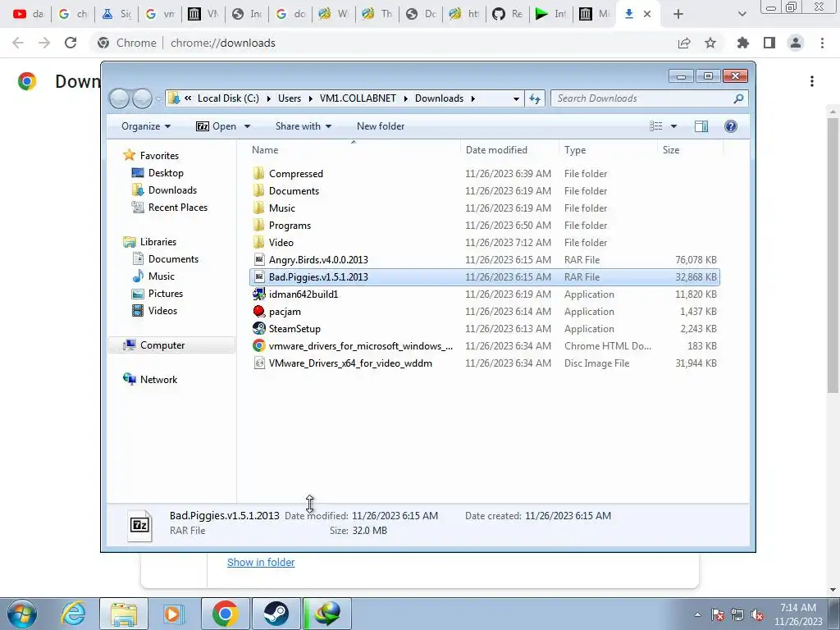Open Internet Download Manager taskbar icon
The width and height of the screenshot is (840, 630).
[326, 614]
